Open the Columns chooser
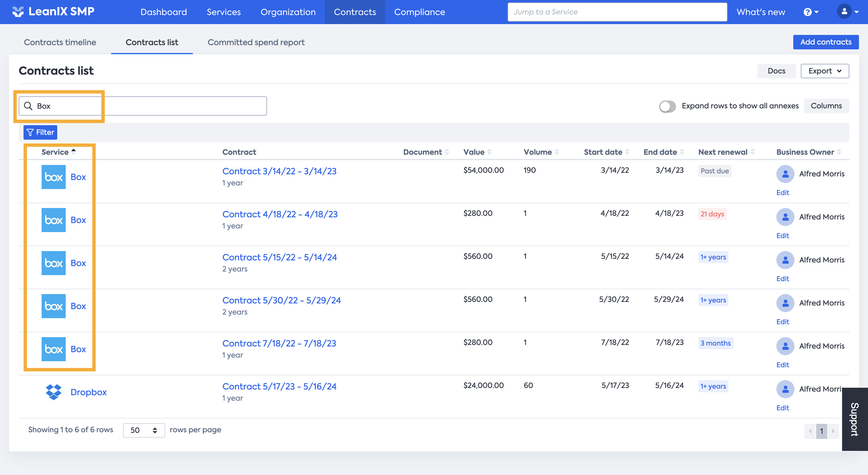The image size is (868, 475). click(x=826, y=106)
